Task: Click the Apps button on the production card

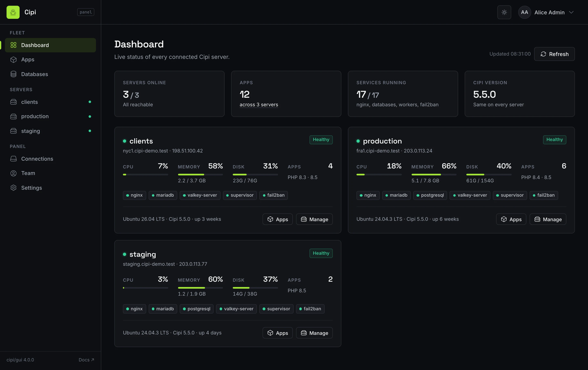Action: coord(511,219)
